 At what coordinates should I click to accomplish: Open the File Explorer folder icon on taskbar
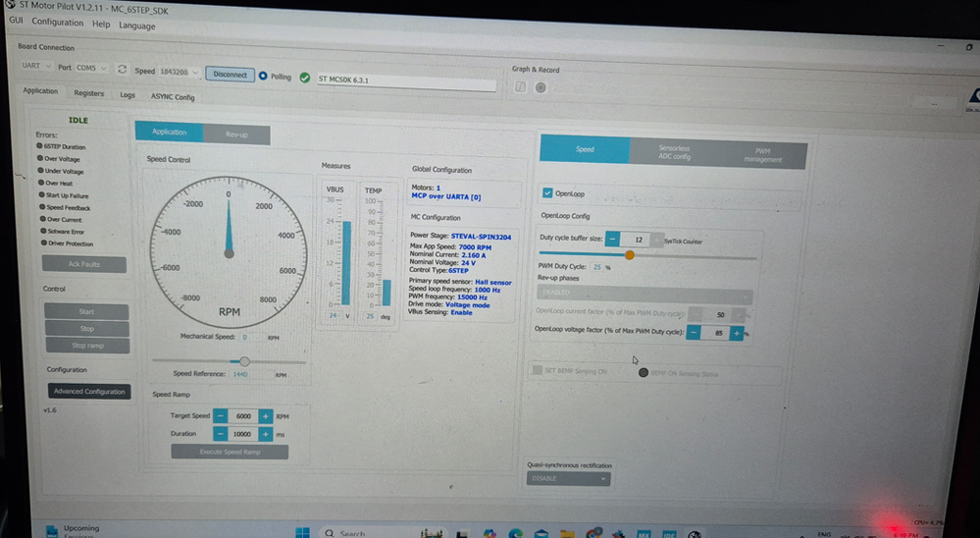[567, 534]
